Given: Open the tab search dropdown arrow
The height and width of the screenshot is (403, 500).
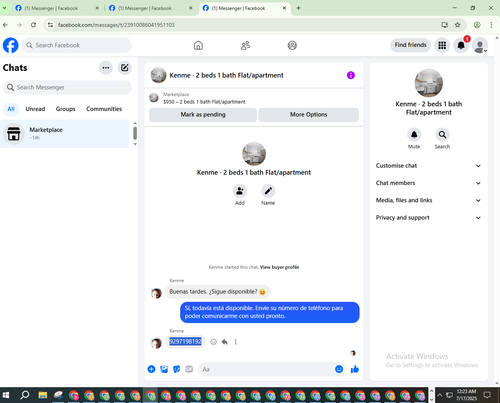Looking at the screenshot, I should click(4, 8).
